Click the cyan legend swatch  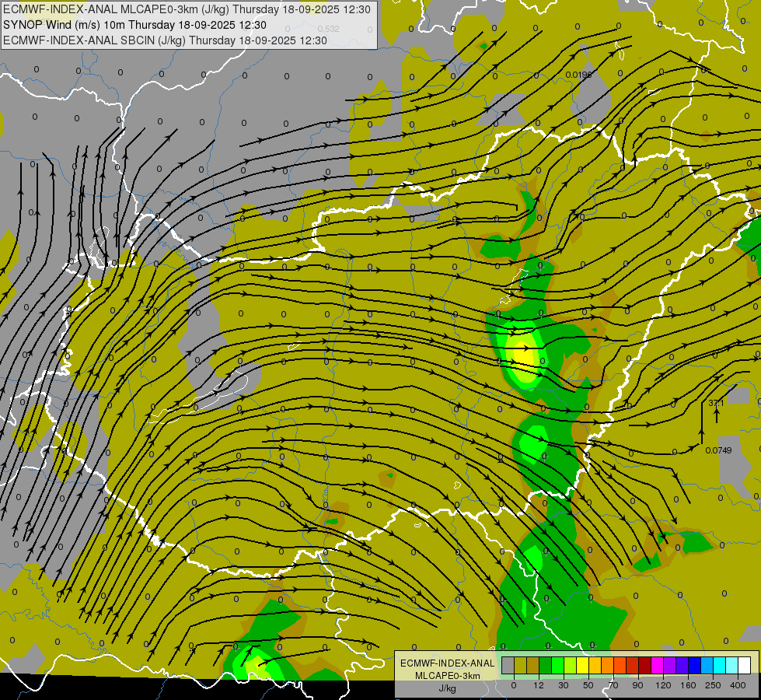[720, 665]
